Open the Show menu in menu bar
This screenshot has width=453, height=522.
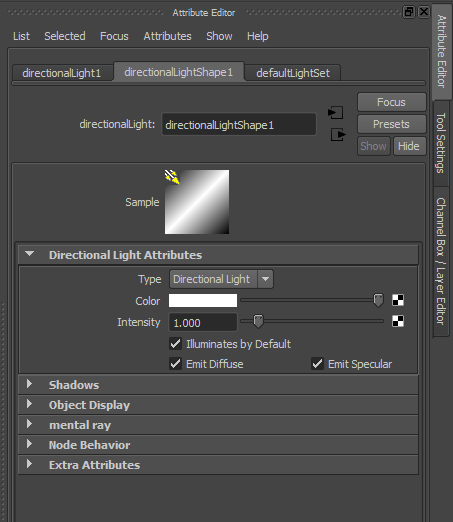(219, 36)
